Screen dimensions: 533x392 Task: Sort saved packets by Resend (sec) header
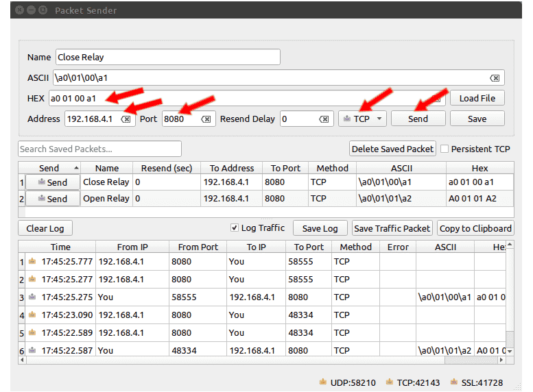[167, 168]
